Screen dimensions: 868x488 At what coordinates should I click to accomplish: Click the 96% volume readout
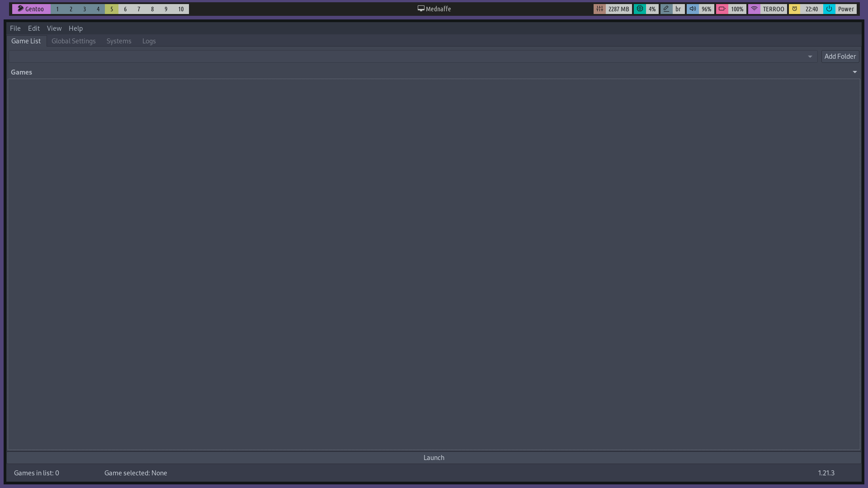tap(707, 9)
